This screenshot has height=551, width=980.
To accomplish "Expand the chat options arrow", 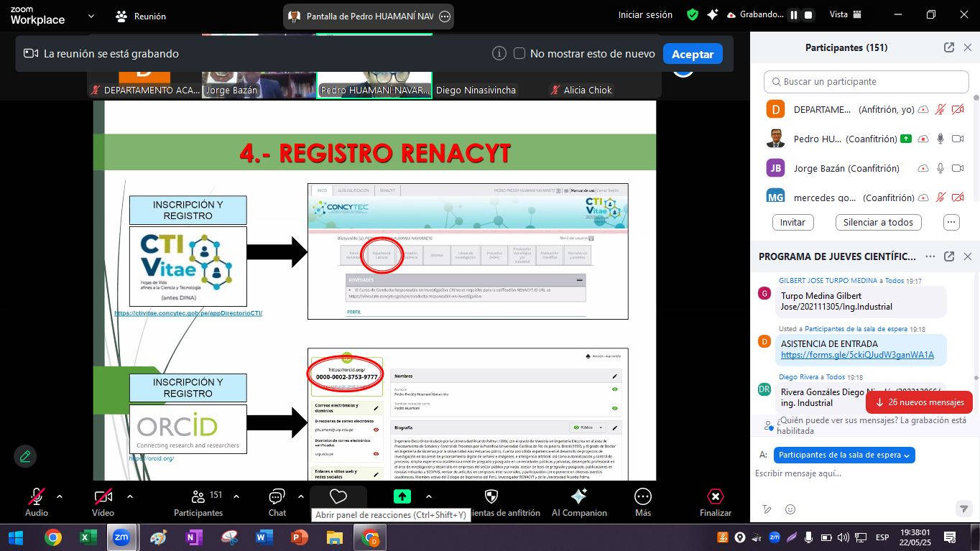I will [300, 496].
